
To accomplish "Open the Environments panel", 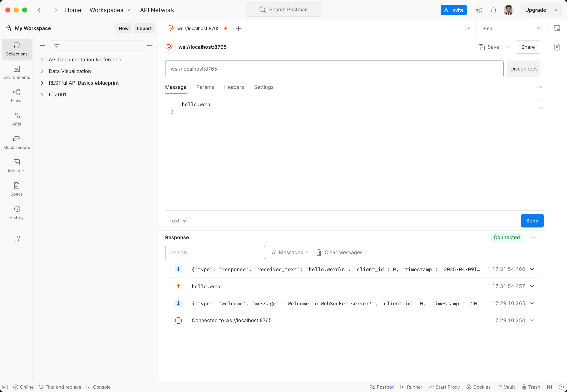I will 16,72.
